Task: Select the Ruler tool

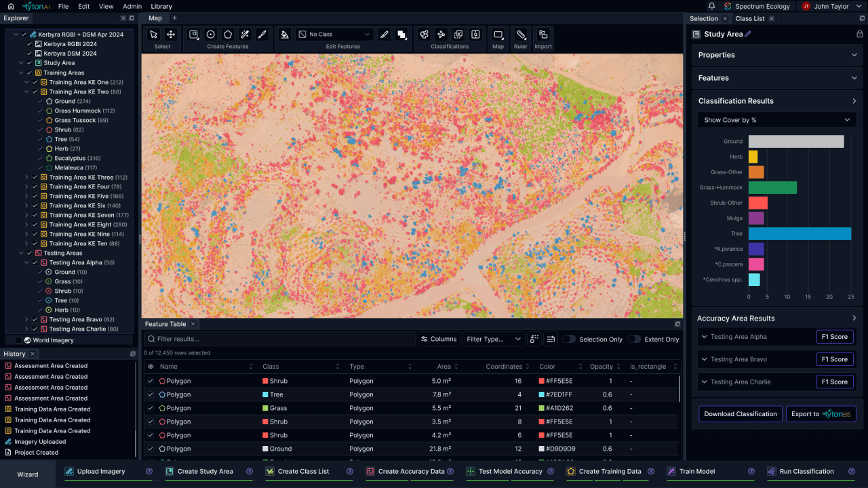Action: point(521,35)
